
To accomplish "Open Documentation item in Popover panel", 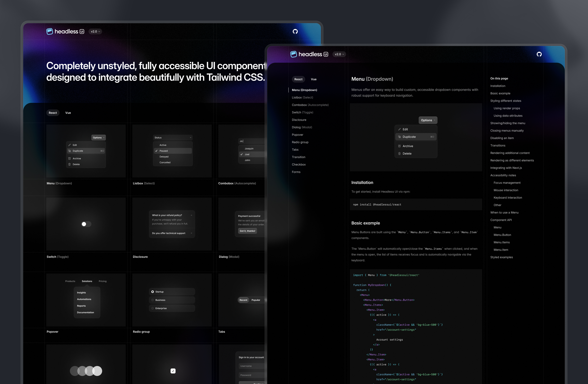I will [x=85, y=313].
